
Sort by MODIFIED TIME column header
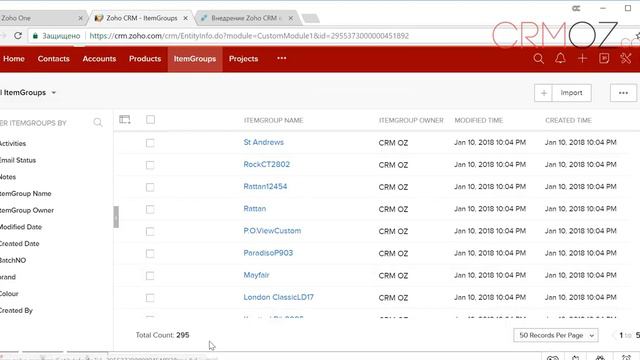pos(479,120)
